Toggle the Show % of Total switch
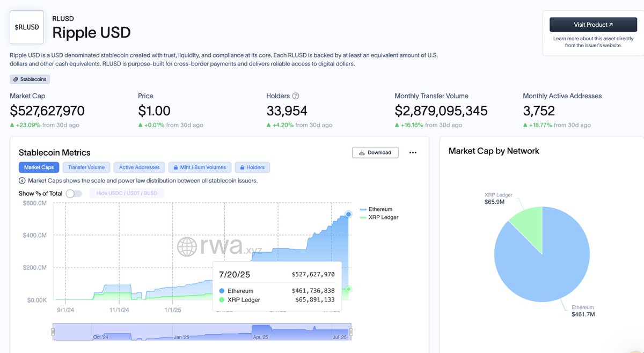Image resolution: width=644 pixels, height=353 pixels. click(74, 194)
